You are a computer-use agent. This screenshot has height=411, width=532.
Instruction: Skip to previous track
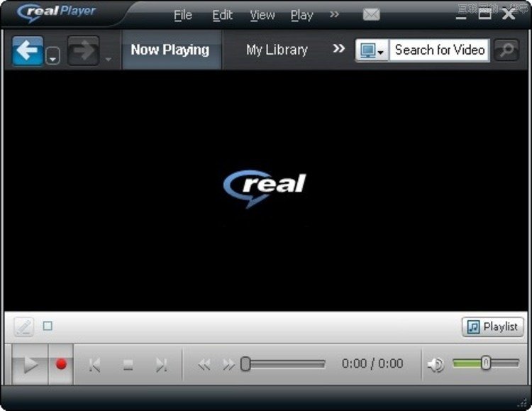(x=94, y=365)
